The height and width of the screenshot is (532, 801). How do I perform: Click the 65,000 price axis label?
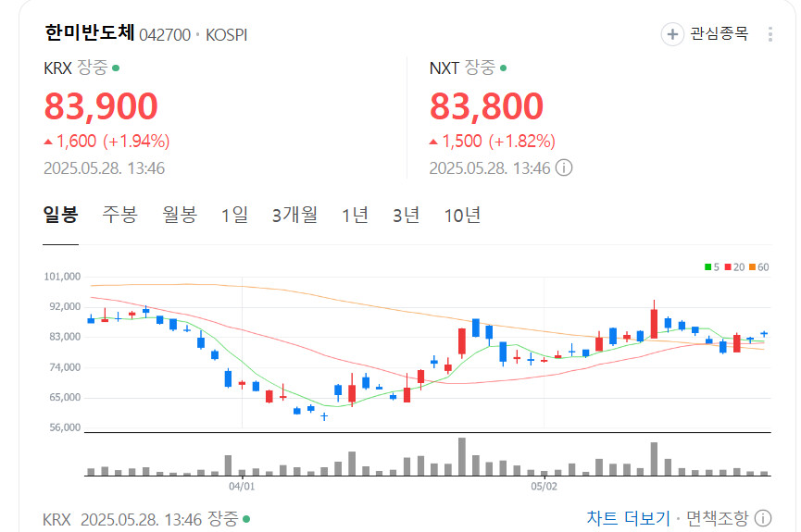[65, 397]
